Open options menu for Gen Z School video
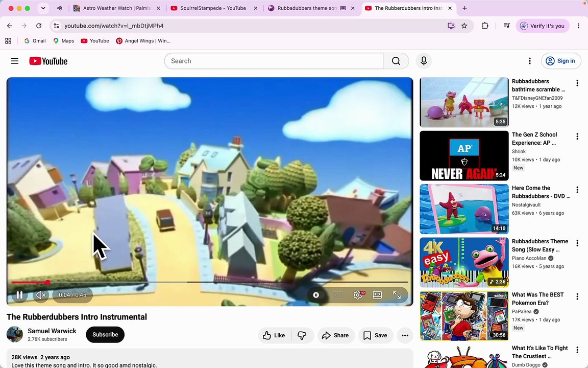Screen dimensions: 588x368 point(577,136)
